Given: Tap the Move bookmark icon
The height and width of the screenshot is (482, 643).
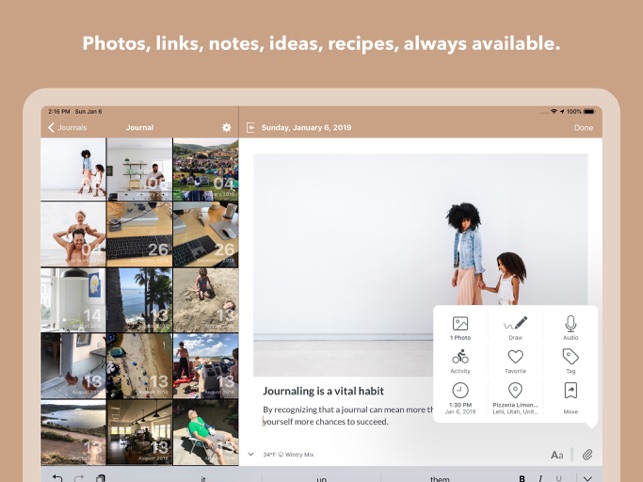Looking at the screenshot, I should [570, 391].
